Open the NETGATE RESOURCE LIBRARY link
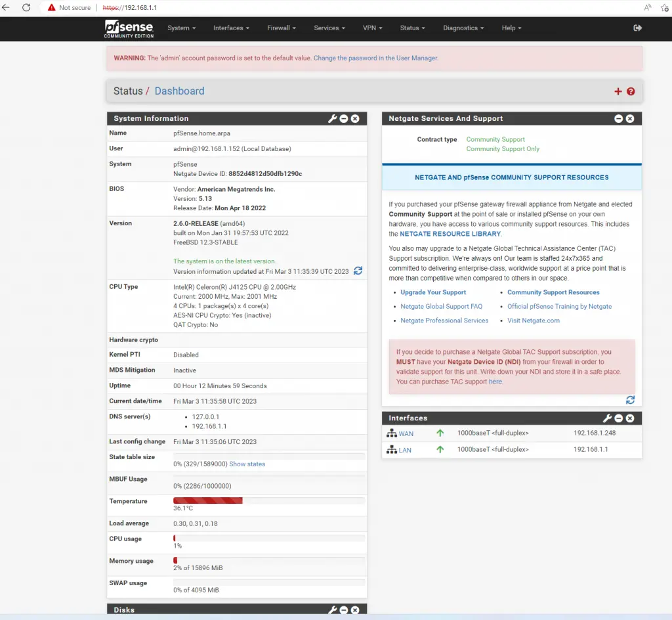Image resolution: width=672 pixels, height=620 pixels. pos(450,234)
